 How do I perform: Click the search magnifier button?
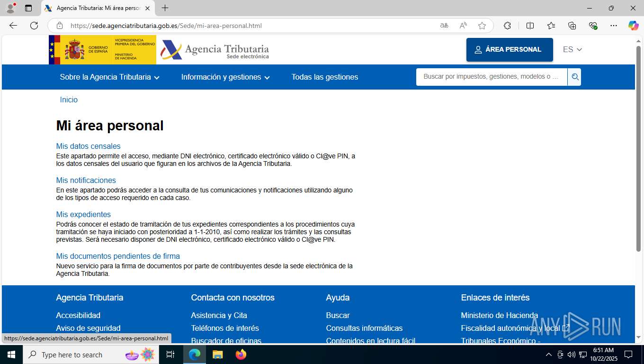click(x=574, y=77)
